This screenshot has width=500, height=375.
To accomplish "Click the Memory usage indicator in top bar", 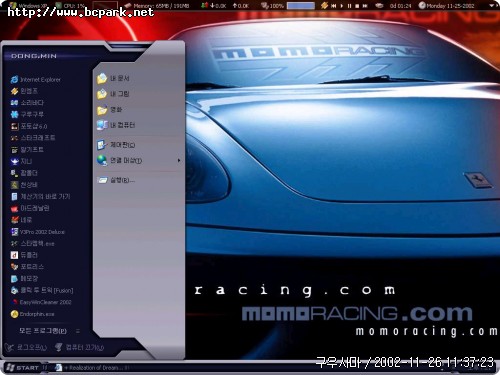I will pos(158,6).
